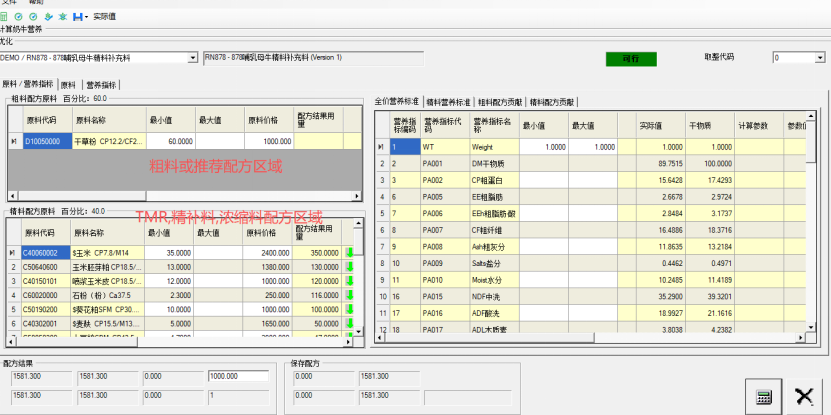Click the large calculator button at bottom right
The width and height of the screenshot is (831, 415).
(763, 396)
